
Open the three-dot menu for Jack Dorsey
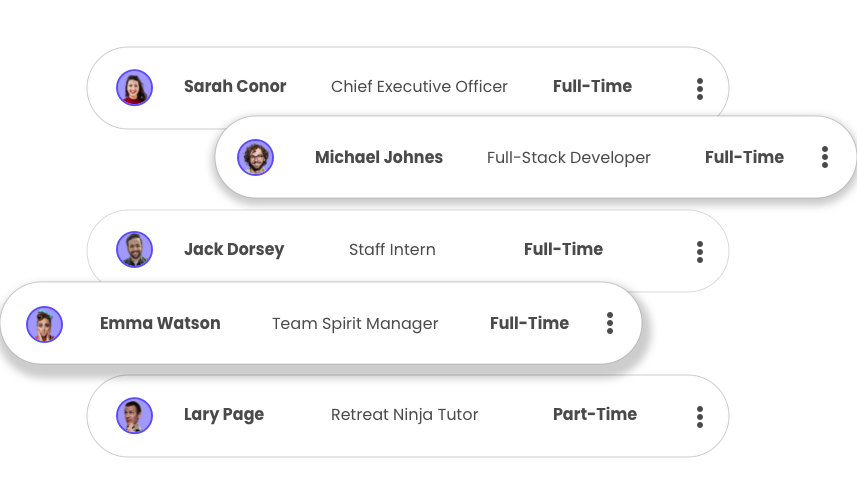pos(700,252)
